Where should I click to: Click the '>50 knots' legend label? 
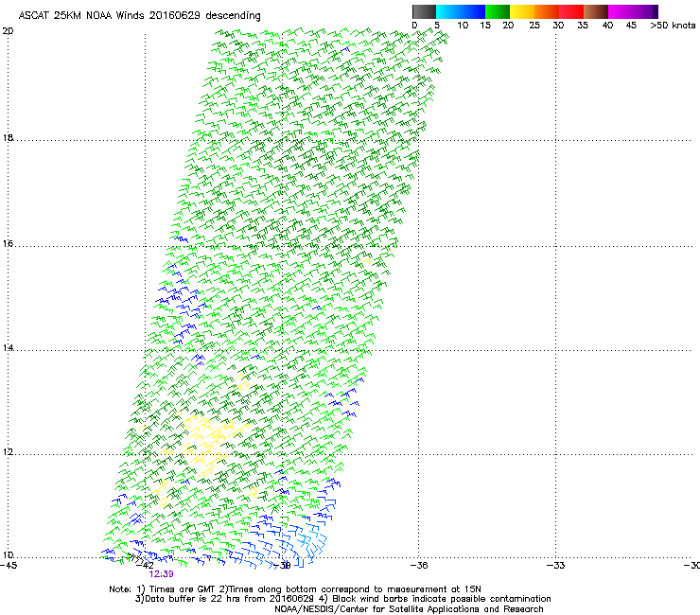click(673, 26)
